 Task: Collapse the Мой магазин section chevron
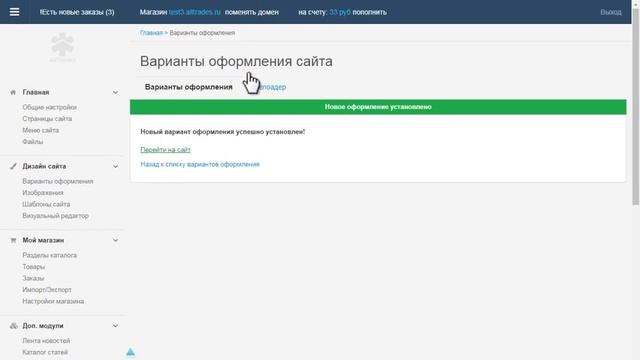tap(116, 240)
